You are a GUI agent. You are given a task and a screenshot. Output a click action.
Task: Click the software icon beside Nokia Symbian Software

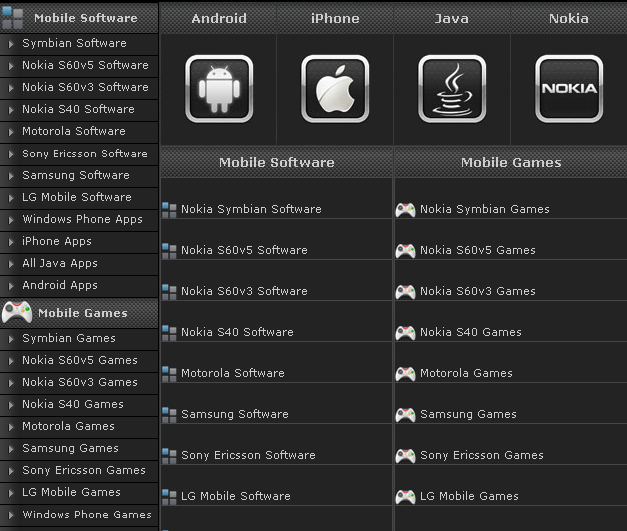coord(169,210)
